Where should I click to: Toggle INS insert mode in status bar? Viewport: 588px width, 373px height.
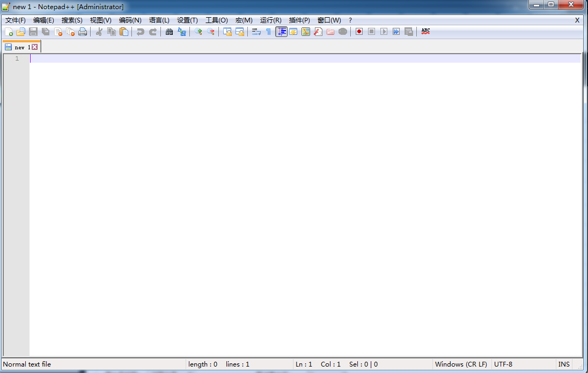(x=564, y=364)
